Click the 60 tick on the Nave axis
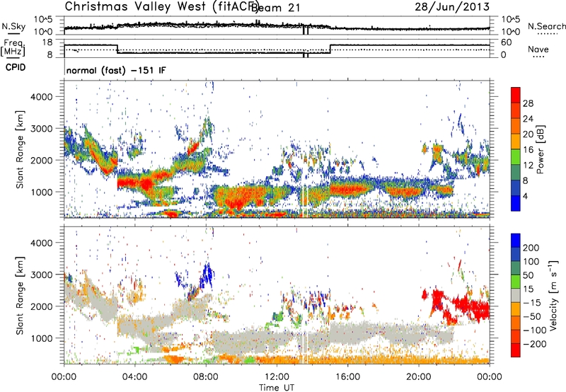The width and height of the screenshot is (566, 392). [507, 42]
